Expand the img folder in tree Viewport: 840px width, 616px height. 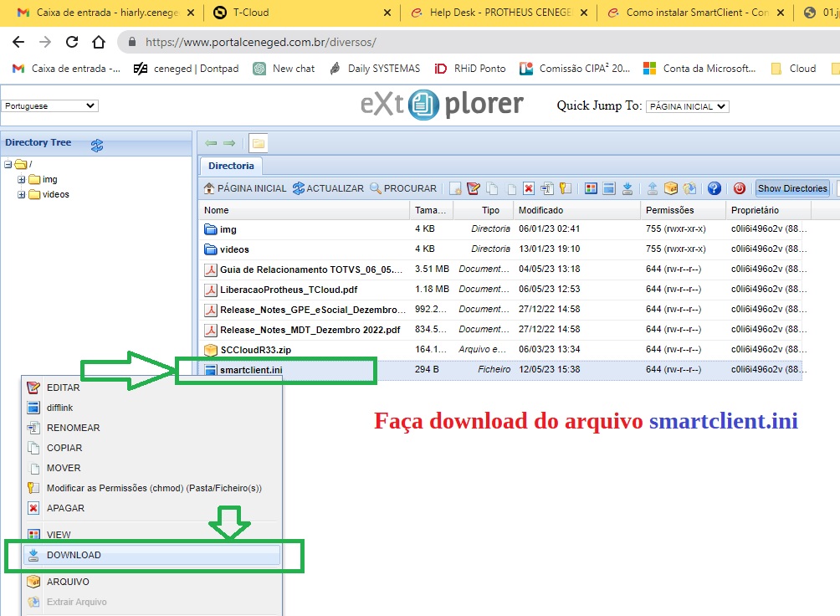point(22,179)
